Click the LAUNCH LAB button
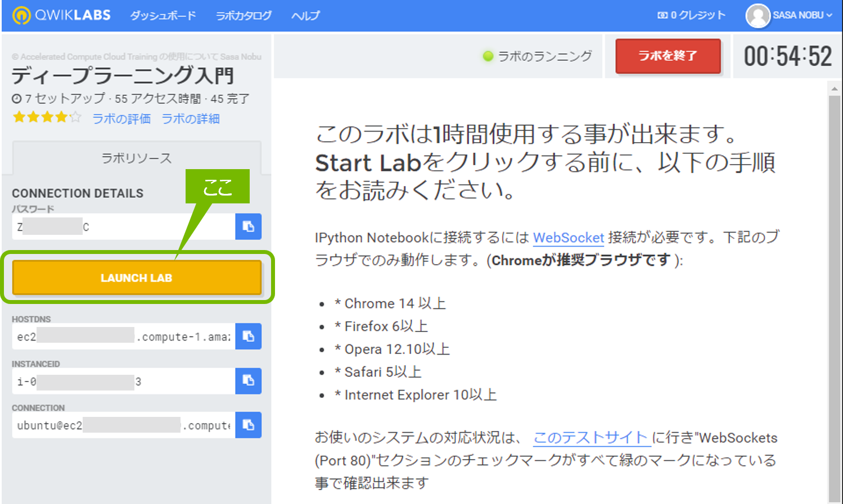Viewport: 843px width, 504px height. pos(137,278)
